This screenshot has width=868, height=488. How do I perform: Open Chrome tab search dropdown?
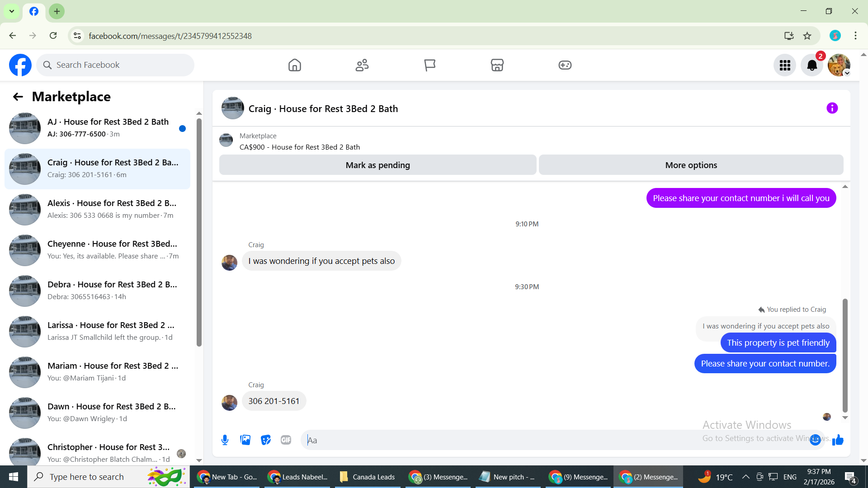coord(12,11)
